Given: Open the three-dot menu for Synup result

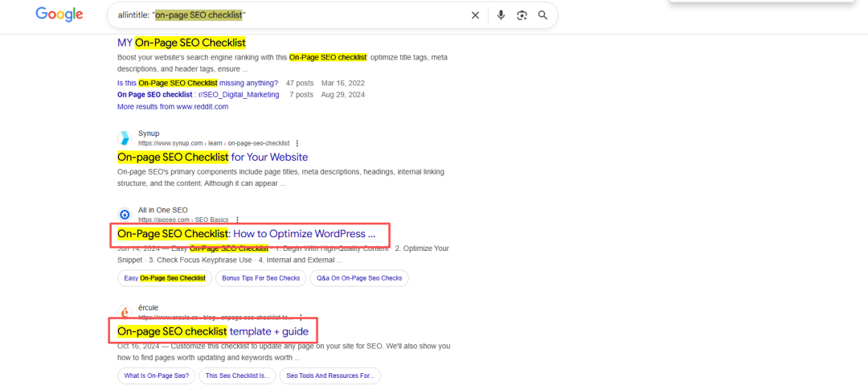Looking at the screenshot, I should pyautogui.click(x=298, y=143).
